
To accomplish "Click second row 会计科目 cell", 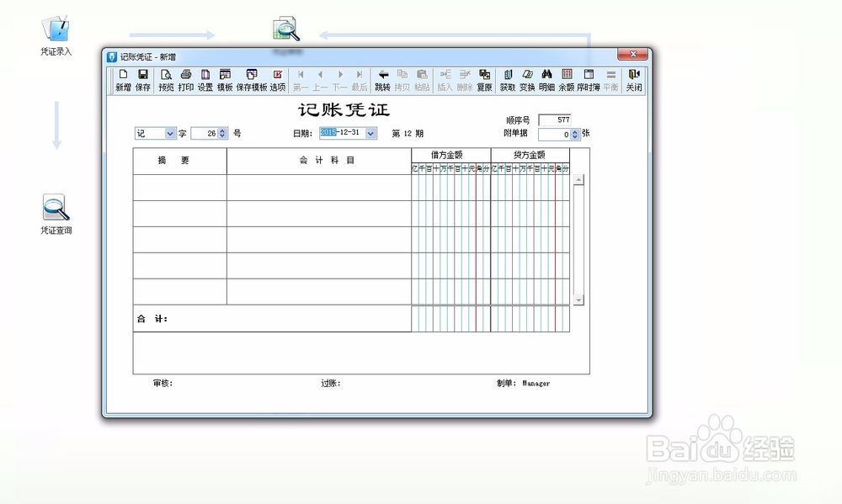I will pyautogui.click(x=319, y=214).
